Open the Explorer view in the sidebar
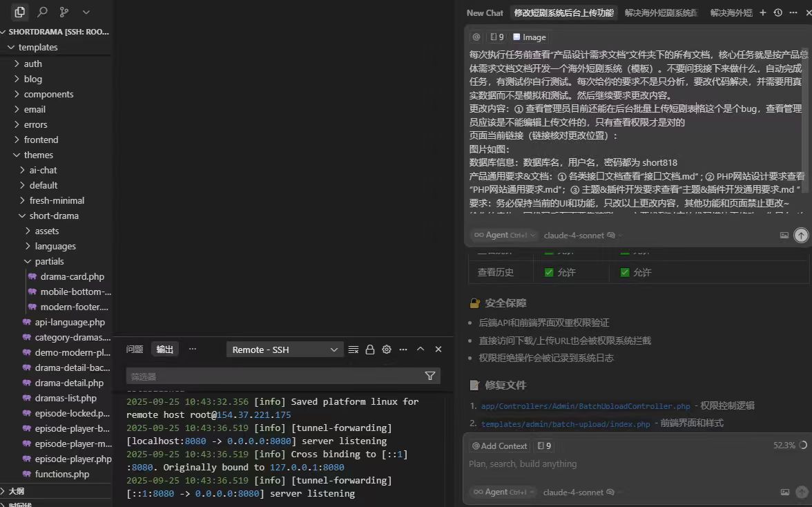Image resolution: width=812 pixels, height=507 pixels. pos(19,11)
